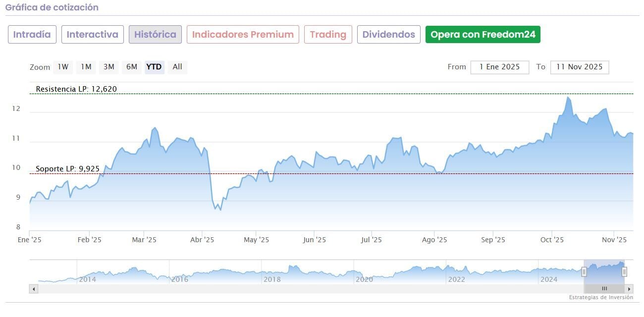Click the right range handle in the navigator
Image resolution: width=644 pixels, height=317 pixels.
[x=624, y=271]
